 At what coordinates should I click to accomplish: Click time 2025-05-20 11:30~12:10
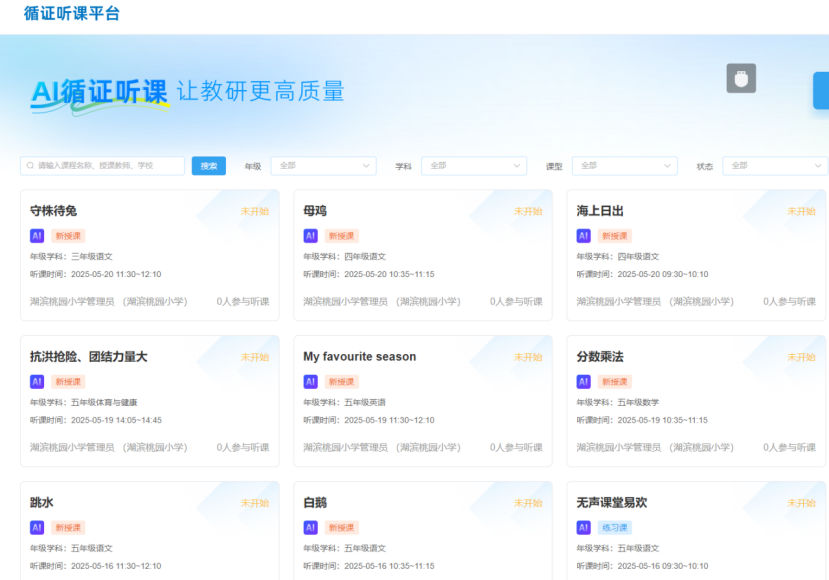coord(116,274)
